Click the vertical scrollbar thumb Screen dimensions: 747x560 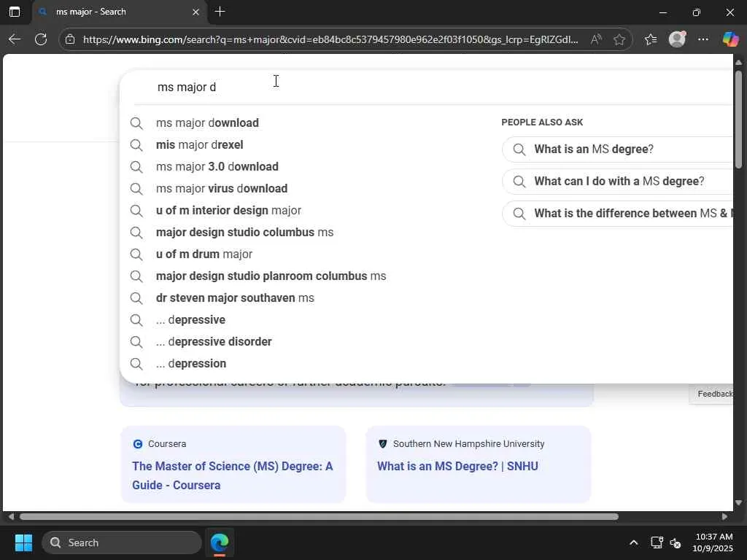point(738,119)
